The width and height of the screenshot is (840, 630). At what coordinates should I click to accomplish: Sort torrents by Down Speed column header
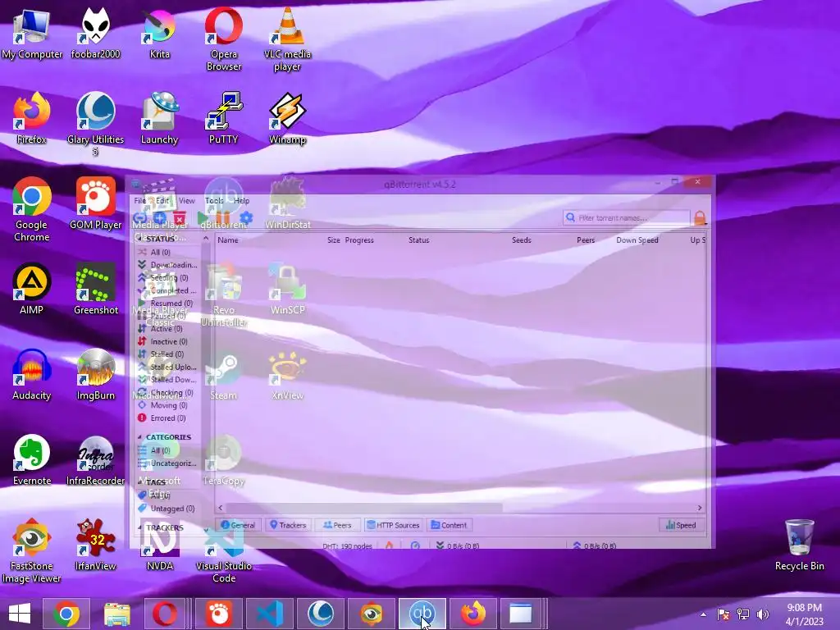click(637, 240)
